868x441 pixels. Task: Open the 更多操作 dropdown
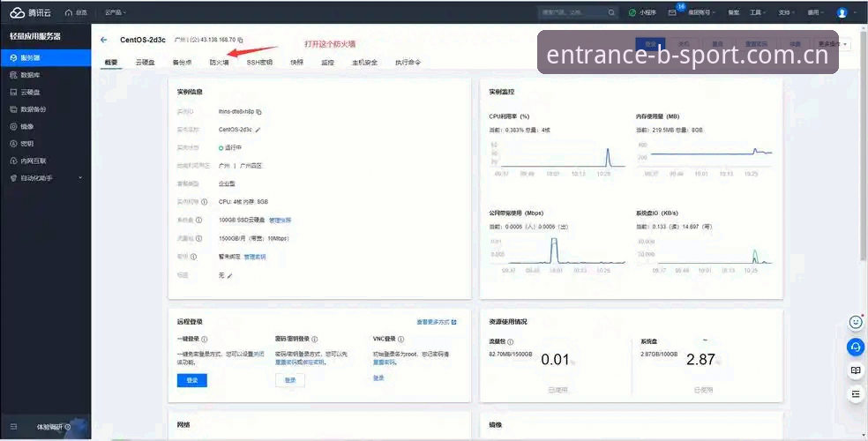pyautogui.click(x=832, y=44)
